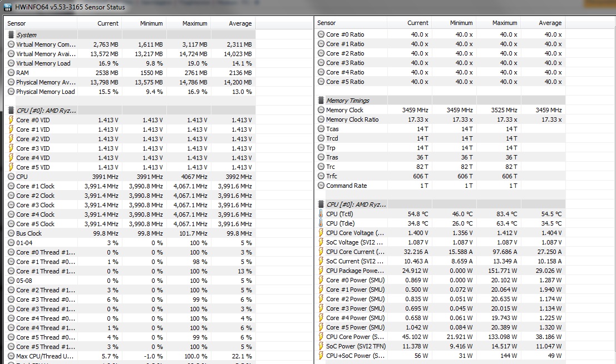
Task: Click the lightning icon beside SoC Voltage
Action: (321, 242)
